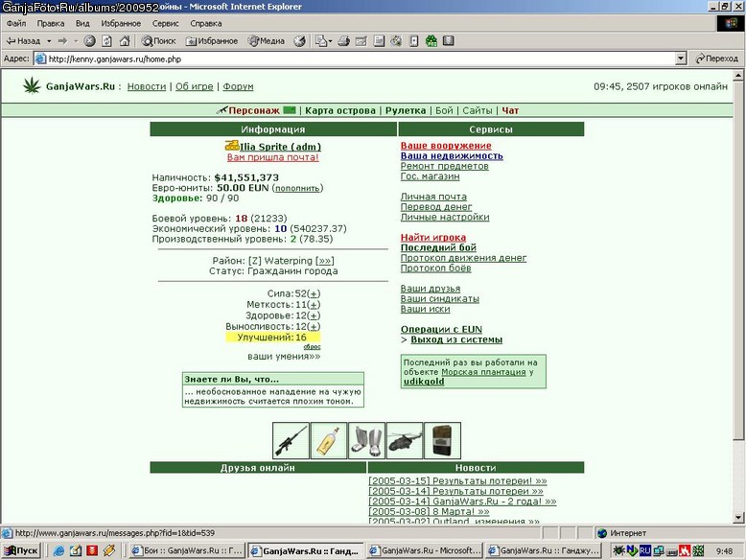The width and height of the screenshot is (746, 560).
Task: Switch to GanjaWars.Ru - Microsoft taskbar window
Action: tap(425, 551)
